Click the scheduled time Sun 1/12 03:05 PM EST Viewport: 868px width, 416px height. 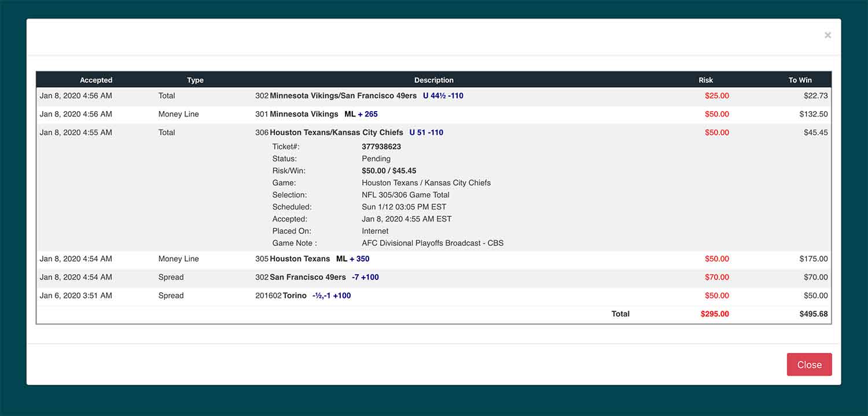coord(404,207)
